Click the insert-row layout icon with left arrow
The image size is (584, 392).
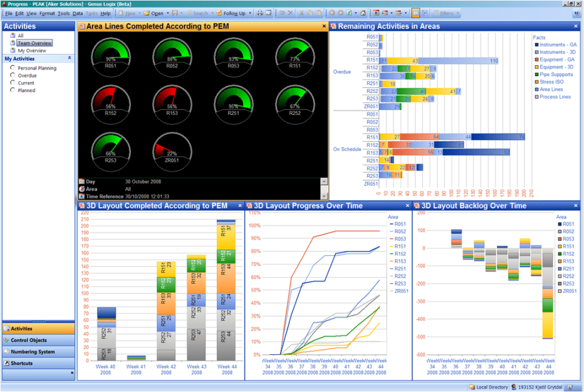click(x=385, y=13)
